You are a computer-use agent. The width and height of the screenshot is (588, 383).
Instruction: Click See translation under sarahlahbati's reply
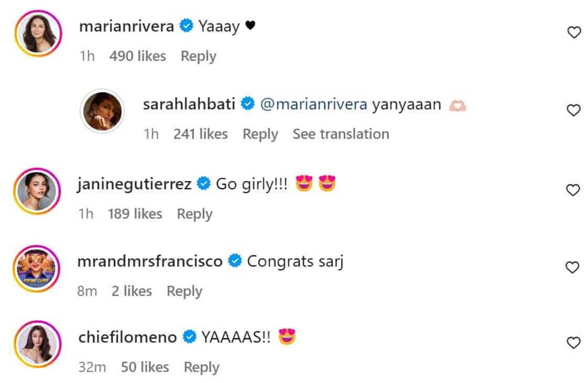(x=341, y=134)
